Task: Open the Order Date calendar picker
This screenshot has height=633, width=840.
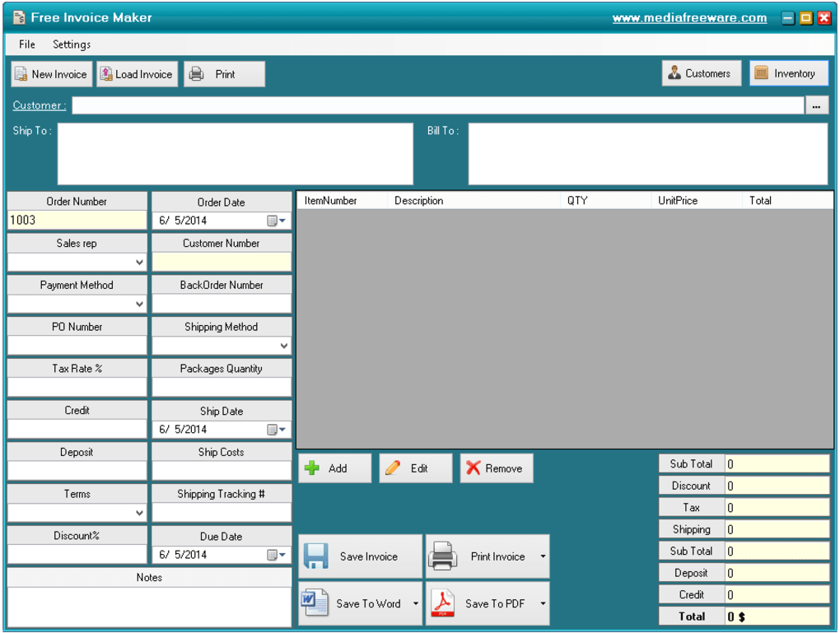Action: pyautogui.click(x=278, y=221)
